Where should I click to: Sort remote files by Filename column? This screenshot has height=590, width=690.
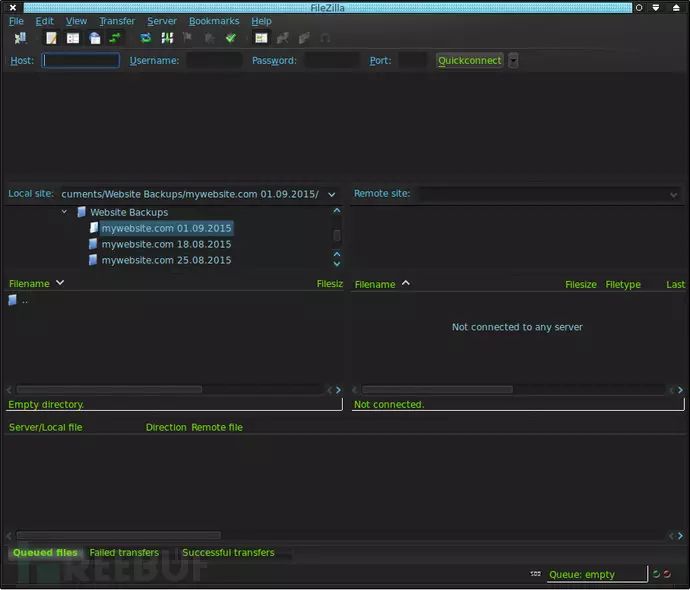coord(375,285)
